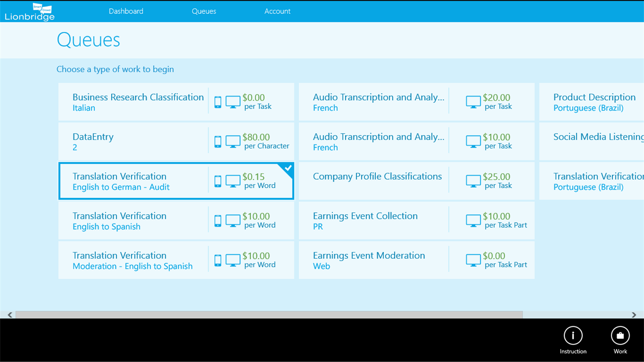
Task: Click monitor icon in Company Profile Classifications tile
Action: click(x=474, y=181)
